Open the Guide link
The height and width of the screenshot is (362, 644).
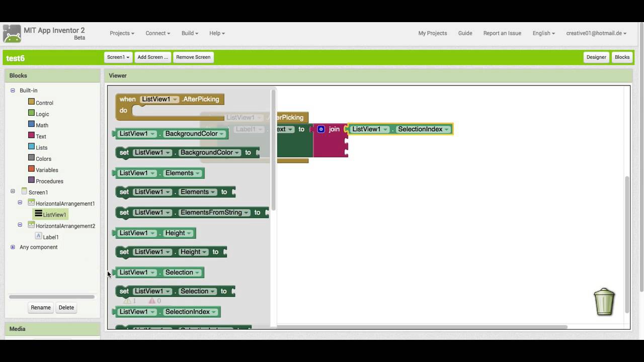pyautogui.click(x=465, y=33)
